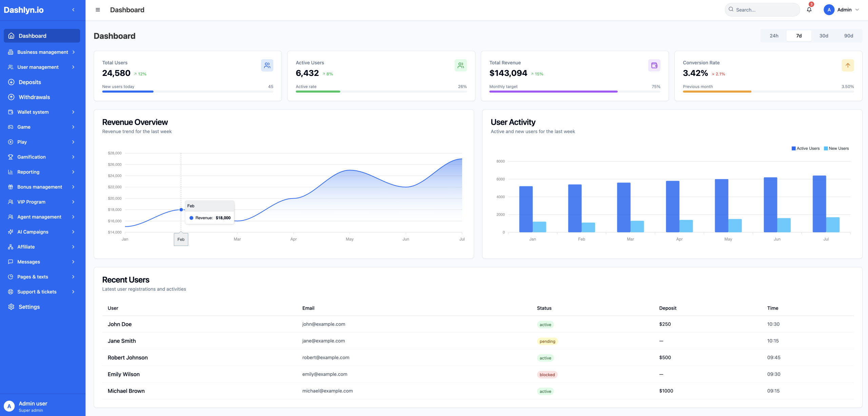Click the Conversion Rate arrow icon
The image size is (868, 416).
point(848,65)
